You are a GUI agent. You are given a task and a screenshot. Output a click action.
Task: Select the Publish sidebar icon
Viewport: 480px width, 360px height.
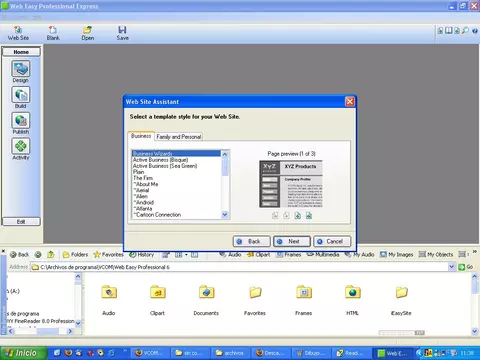click(21, 120)
